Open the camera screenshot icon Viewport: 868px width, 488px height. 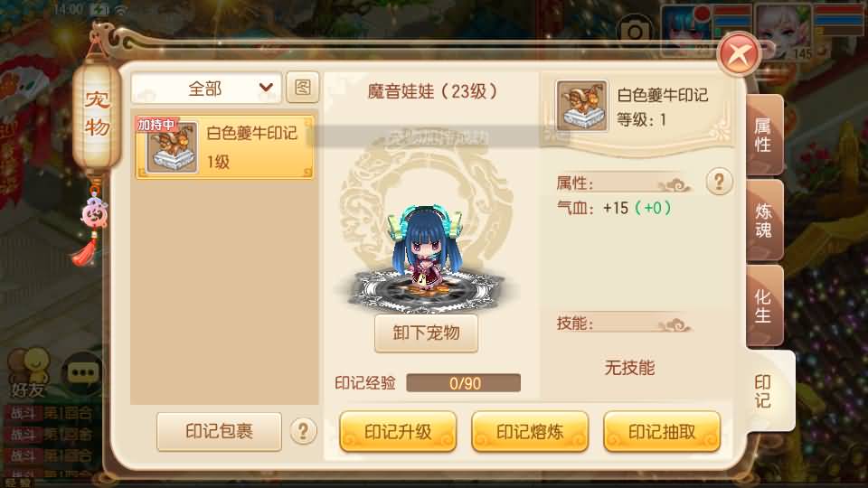click(635, 31)
